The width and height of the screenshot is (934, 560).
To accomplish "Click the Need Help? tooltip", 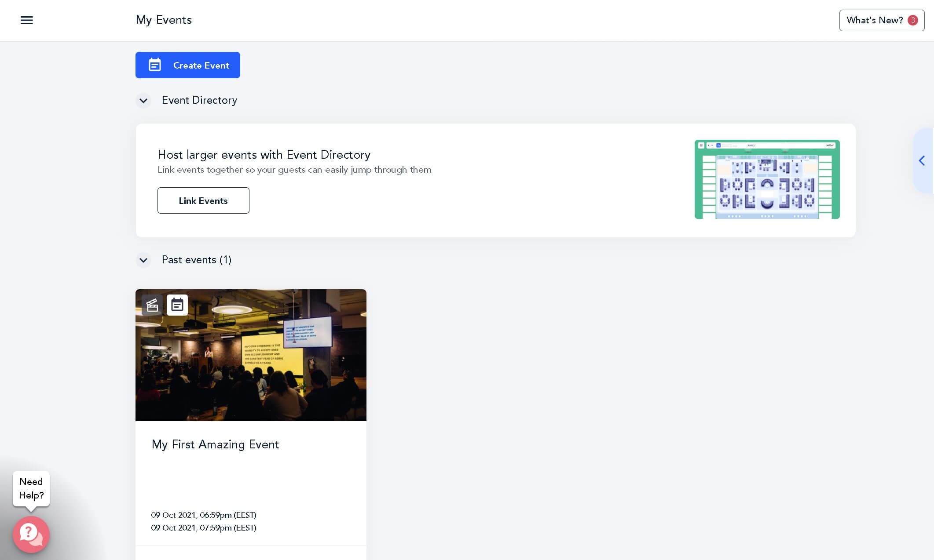I will (31, 488).
